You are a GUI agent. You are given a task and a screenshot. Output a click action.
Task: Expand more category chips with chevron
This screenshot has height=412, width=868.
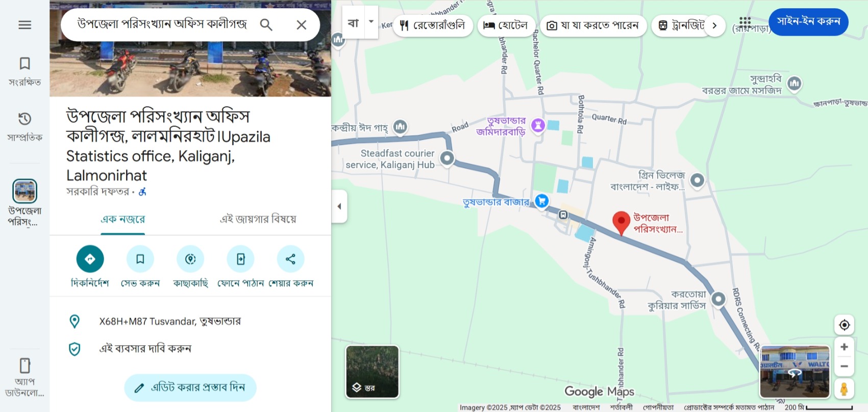click(714, 26)
